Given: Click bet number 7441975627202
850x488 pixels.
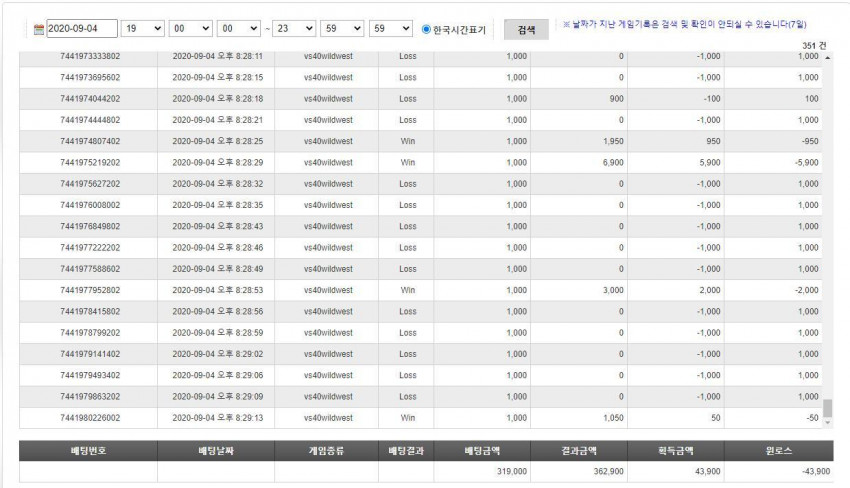Looking at the screenshot, I should (x=90, y=184).
